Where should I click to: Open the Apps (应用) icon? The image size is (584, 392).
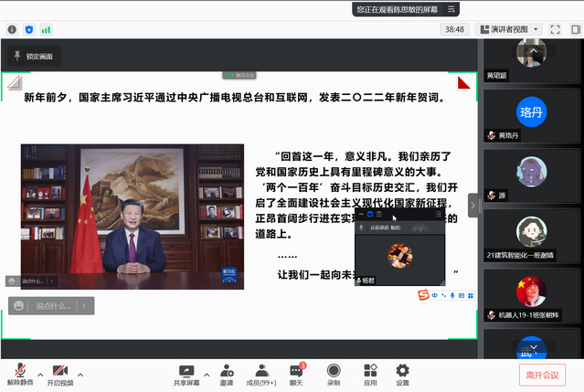[x=370, y=375]
